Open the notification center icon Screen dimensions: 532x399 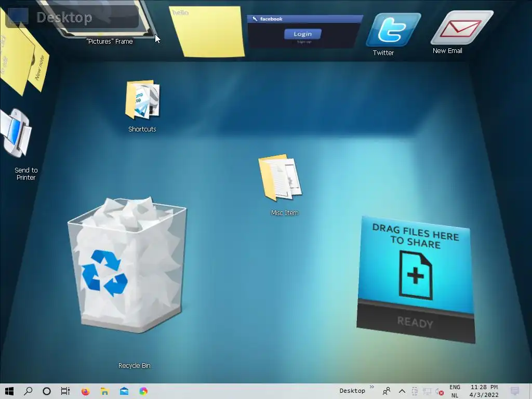point(515,391)
